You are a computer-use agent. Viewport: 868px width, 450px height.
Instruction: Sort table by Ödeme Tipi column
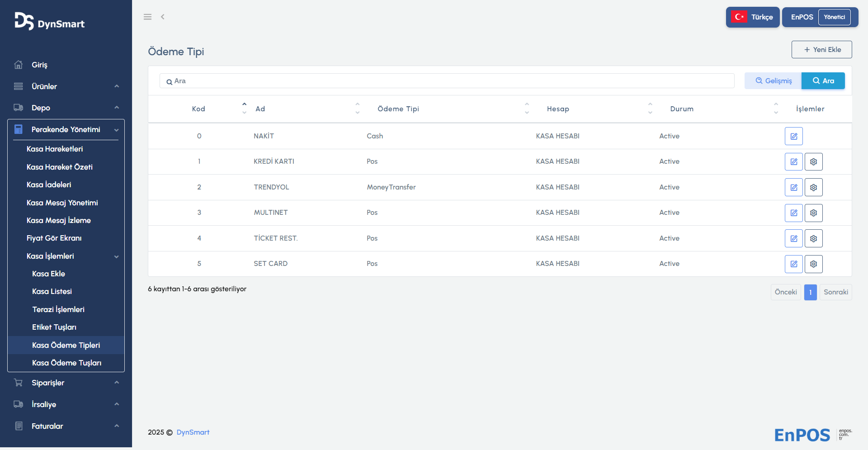coord(398,109)
